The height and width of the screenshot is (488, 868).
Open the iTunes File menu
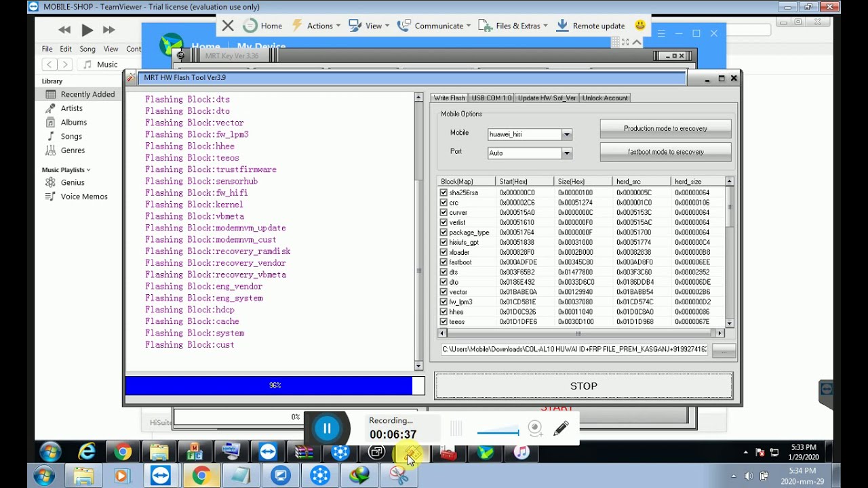click(47, 49)
